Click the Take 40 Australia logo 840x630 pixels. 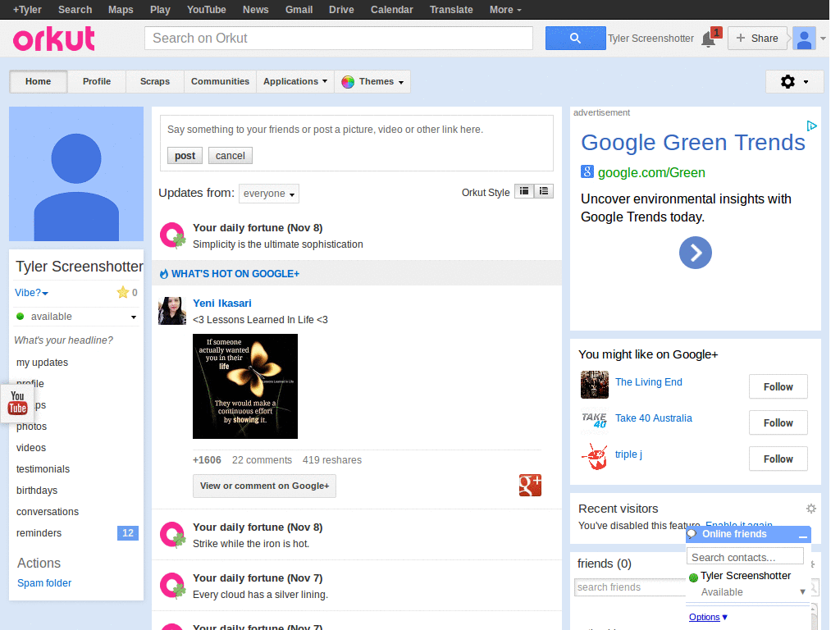click(595, 420)
